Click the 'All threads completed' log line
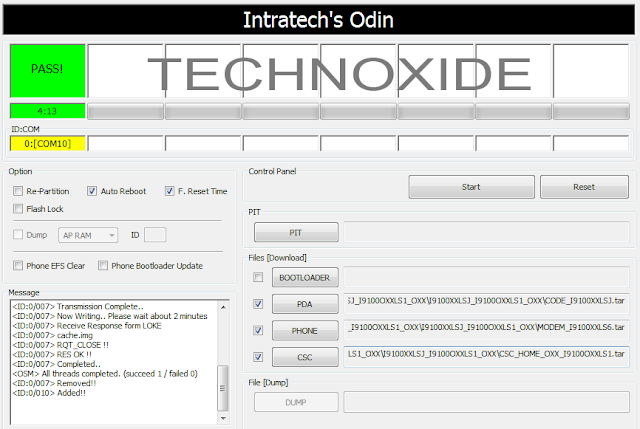Viewport: 640px width, 429px height. (x=105, y=373)
